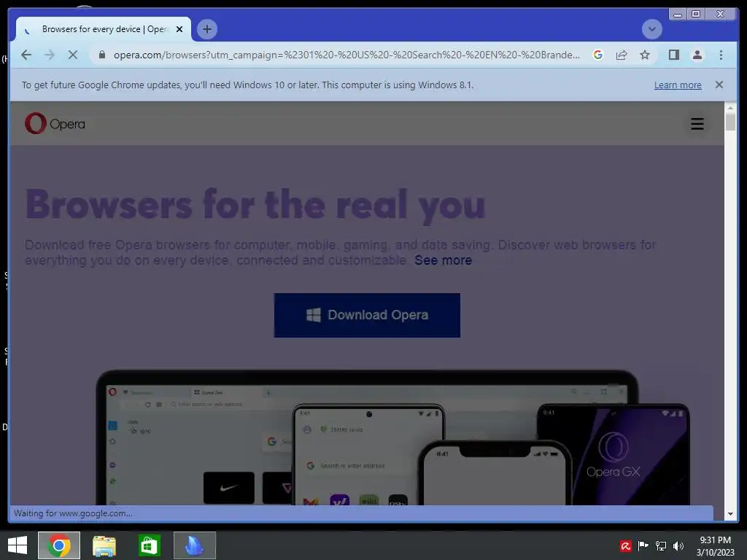
Task: Restore down the Chrome window
Action: 695,15
